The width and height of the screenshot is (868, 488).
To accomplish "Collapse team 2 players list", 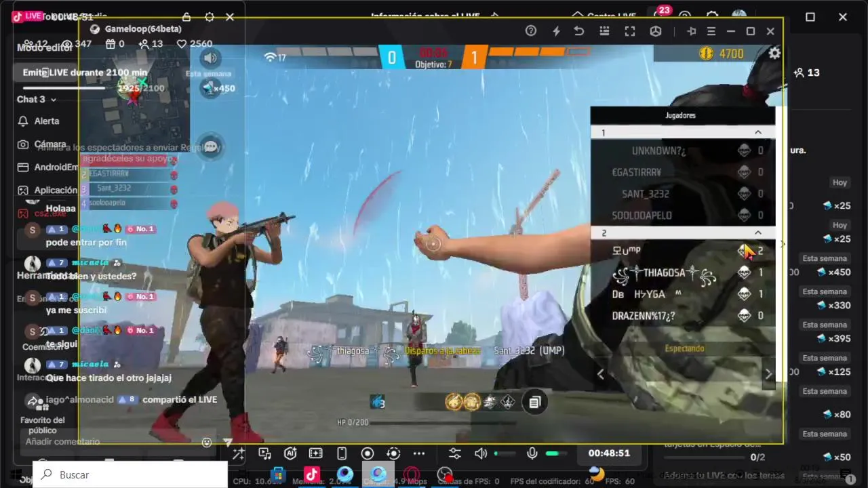I will click(x=758, y=232).
